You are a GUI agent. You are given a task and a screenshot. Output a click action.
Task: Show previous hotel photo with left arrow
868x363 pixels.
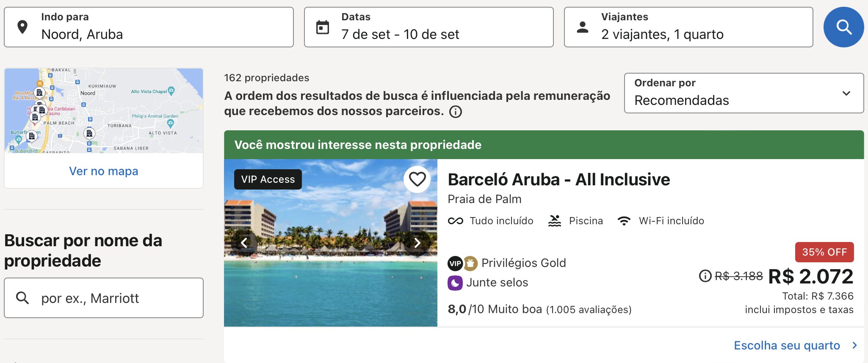(244, 243)
